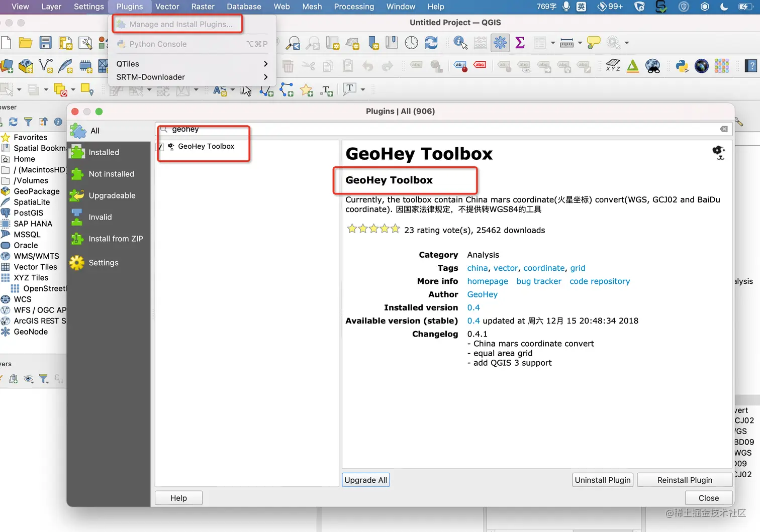Viewport: 760px width, 532px height.
Task: Open project via the yellow folder icon
Action: (x=25, y=43)
